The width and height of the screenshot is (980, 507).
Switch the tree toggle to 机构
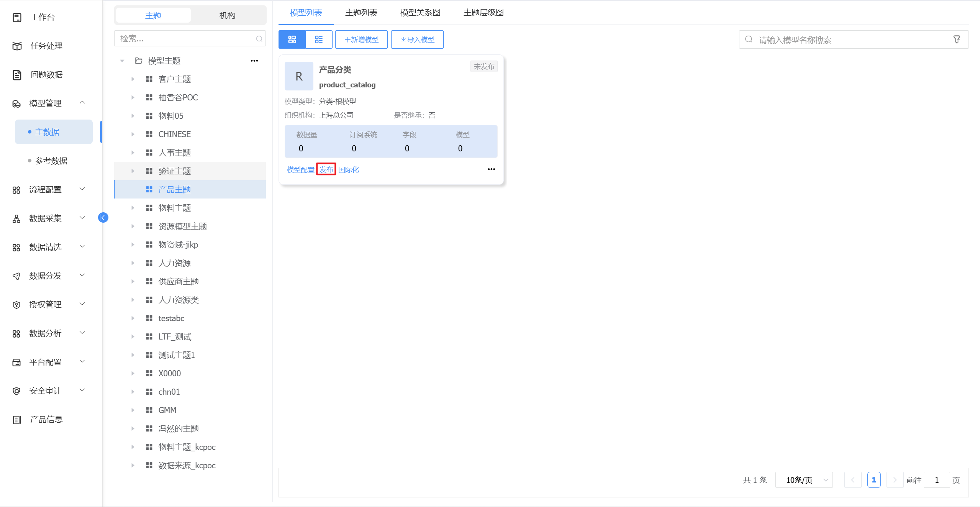227,15
